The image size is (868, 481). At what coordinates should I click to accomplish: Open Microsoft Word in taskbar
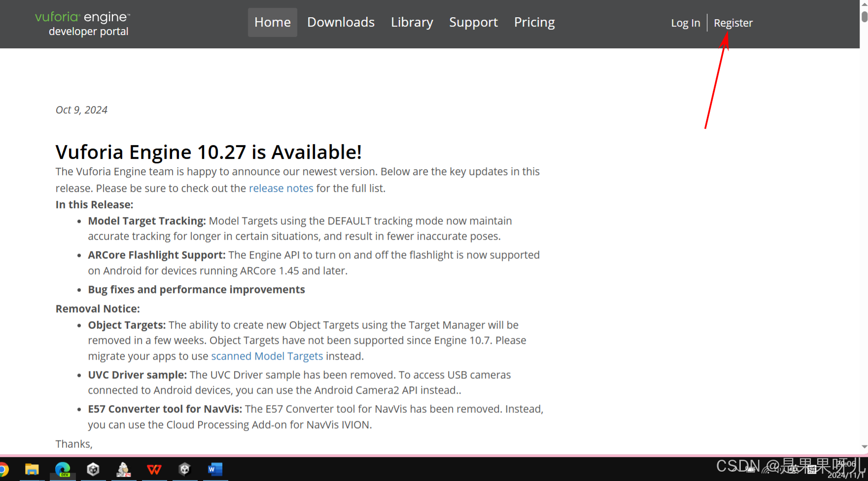(215, 469)
